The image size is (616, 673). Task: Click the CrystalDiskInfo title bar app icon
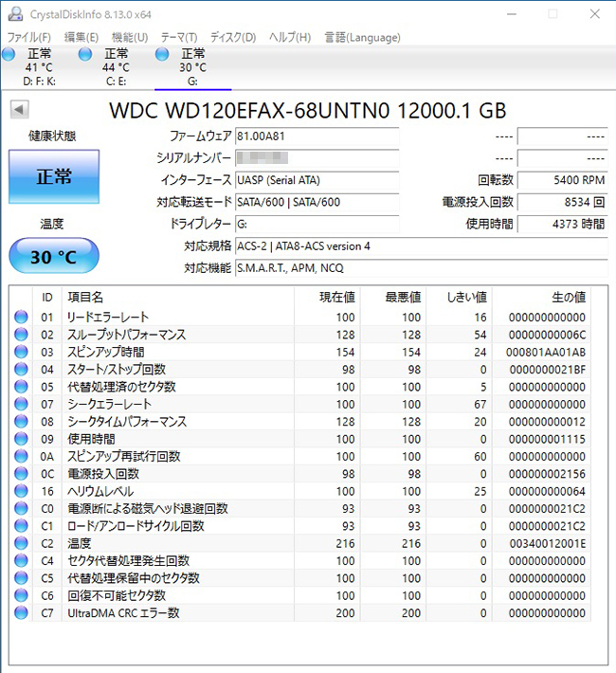[12, 13]
